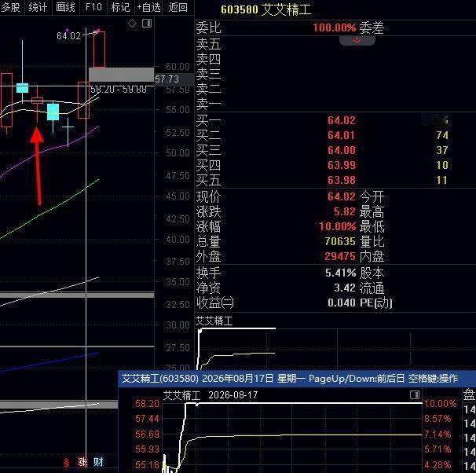Click the 标记 mark button

tap(120, 7)
